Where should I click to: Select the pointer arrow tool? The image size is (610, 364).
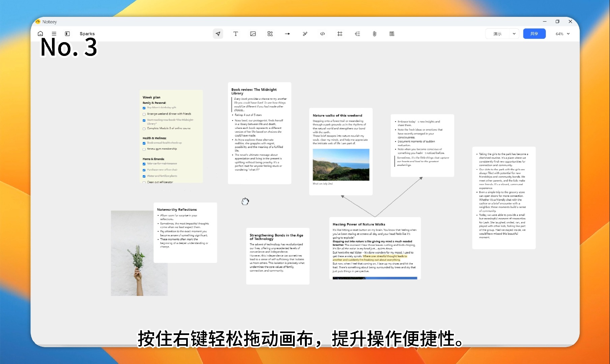point(218,34)
